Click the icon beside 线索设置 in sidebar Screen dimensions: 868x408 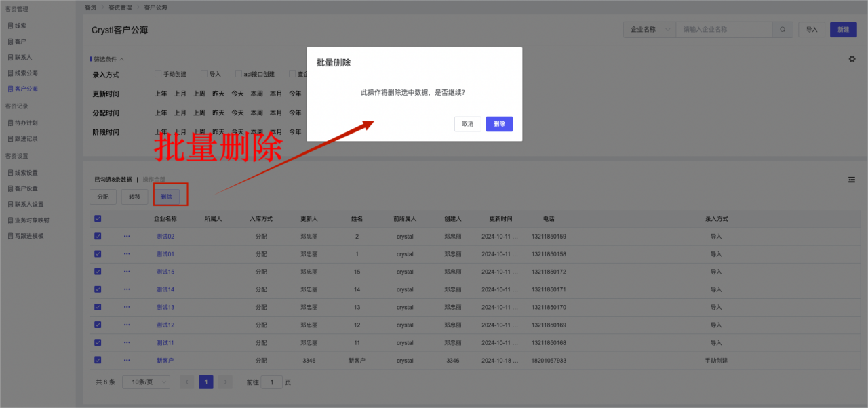pyautogui.click(x=10, y=172)
